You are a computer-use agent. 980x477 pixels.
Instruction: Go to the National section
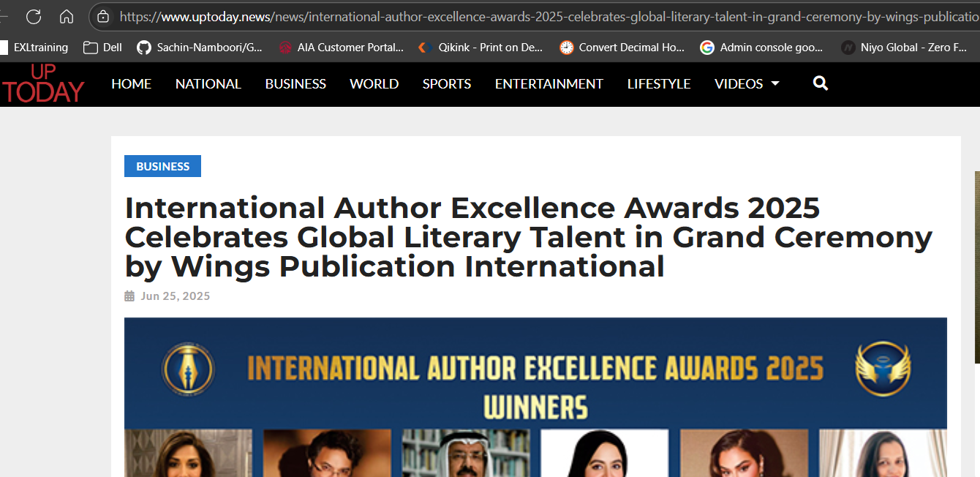pyautogui.click(x=208, y=83)
